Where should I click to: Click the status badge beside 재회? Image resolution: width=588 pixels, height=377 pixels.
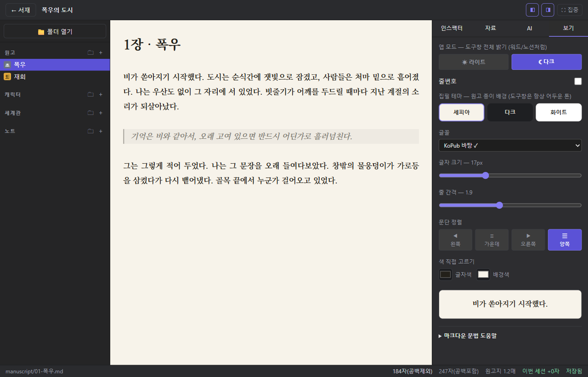click(7, 77)
